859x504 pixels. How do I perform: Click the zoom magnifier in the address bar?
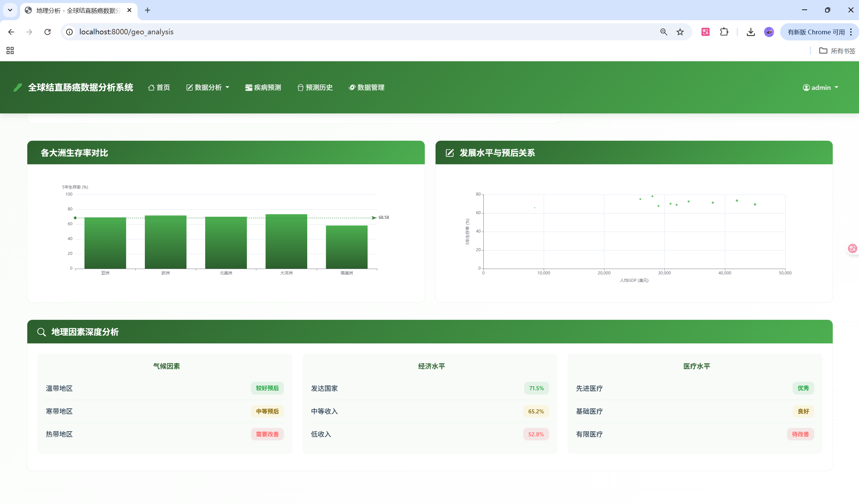(x=663, y=32)
